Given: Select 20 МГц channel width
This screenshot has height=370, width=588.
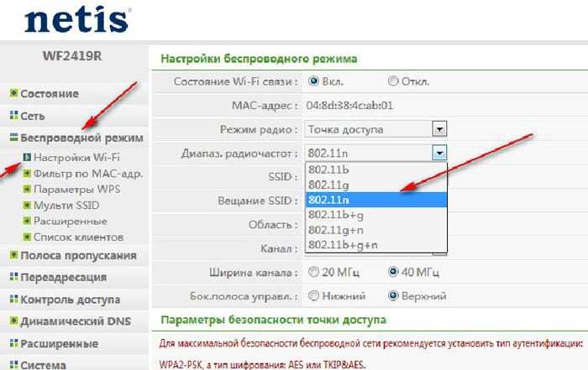Looking at the screenshot, I should click(x=313, y=272).
